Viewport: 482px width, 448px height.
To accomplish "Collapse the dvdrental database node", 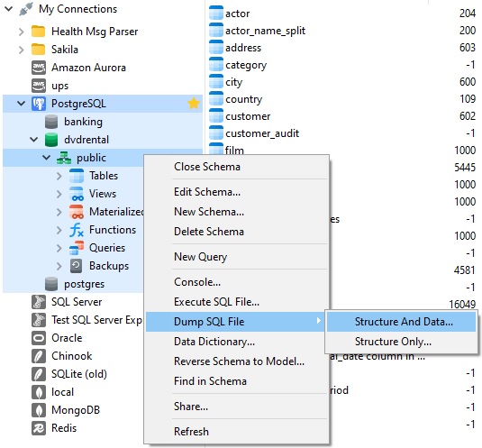I will [x=34, y=140].
